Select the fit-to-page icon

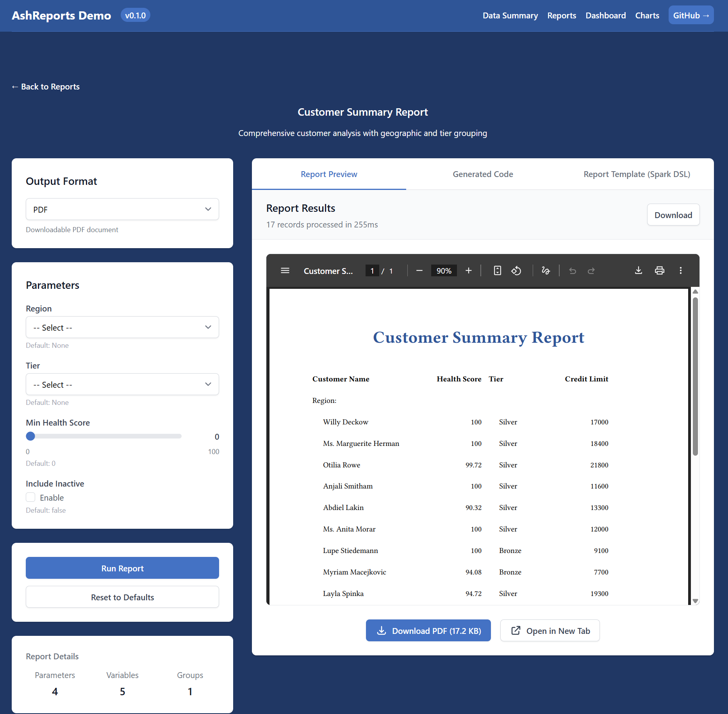click(497, 270)
